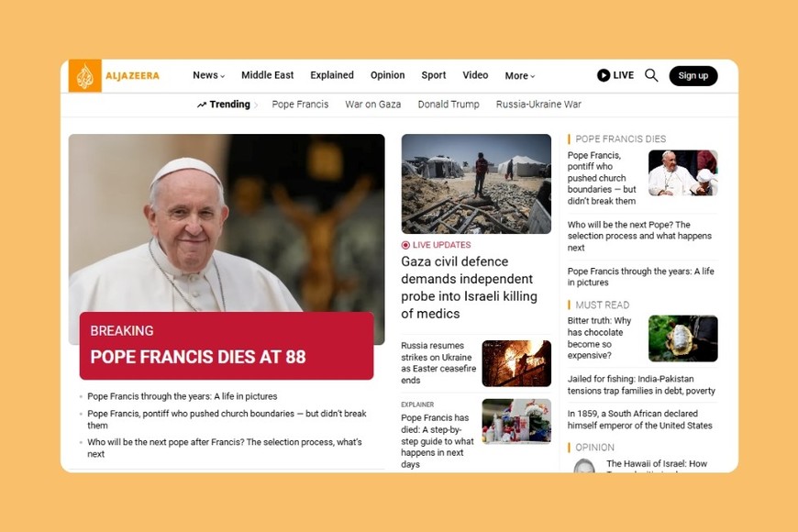
Task: Expand the More dropdown menu
Action: [x=519, y=76]
